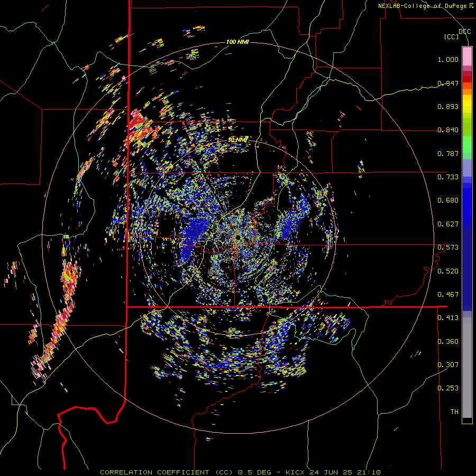Image resolution: width=476 pixels, height=476 pixels.
Task: Select the 0.947 scale value
Action: 448,83
